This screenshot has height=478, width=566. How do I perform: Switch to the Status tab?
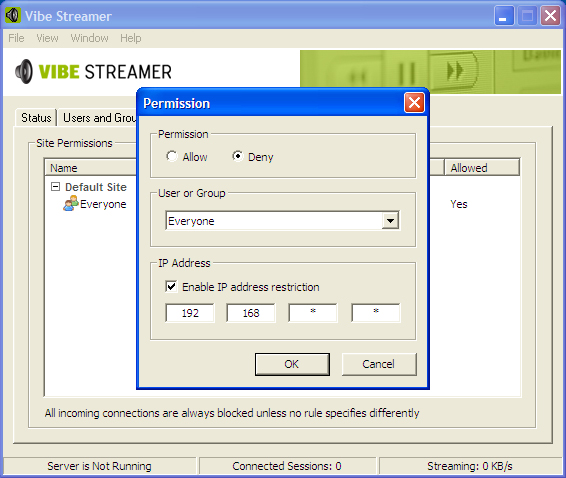36,118
